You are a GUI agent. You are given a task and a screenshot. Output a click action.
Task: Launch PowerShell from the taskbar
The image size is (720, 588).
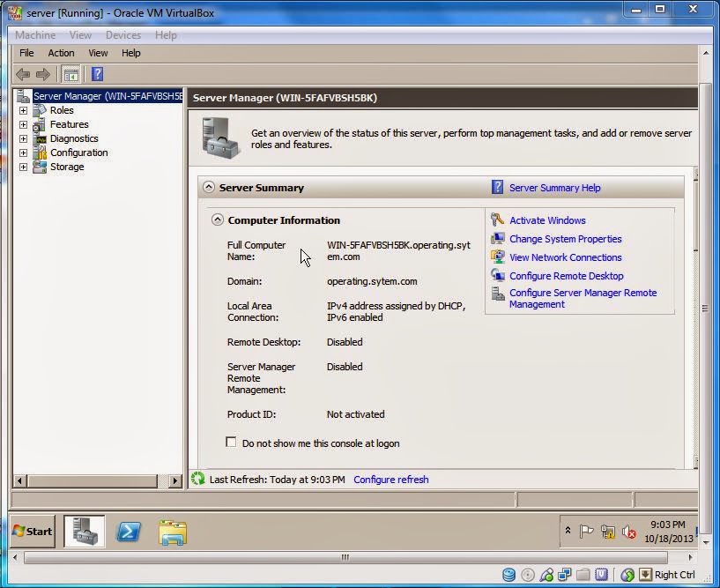(128, 532)
